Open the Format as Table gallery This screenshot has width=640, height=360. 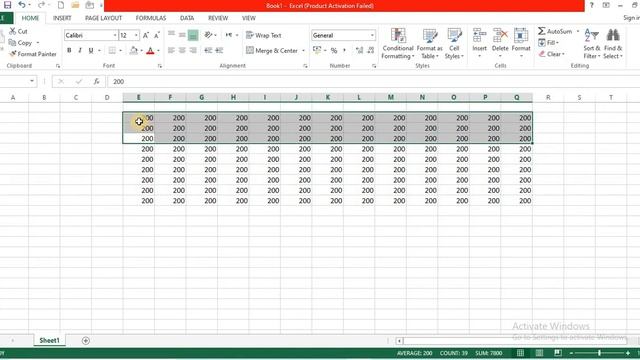tap(429, 44)
